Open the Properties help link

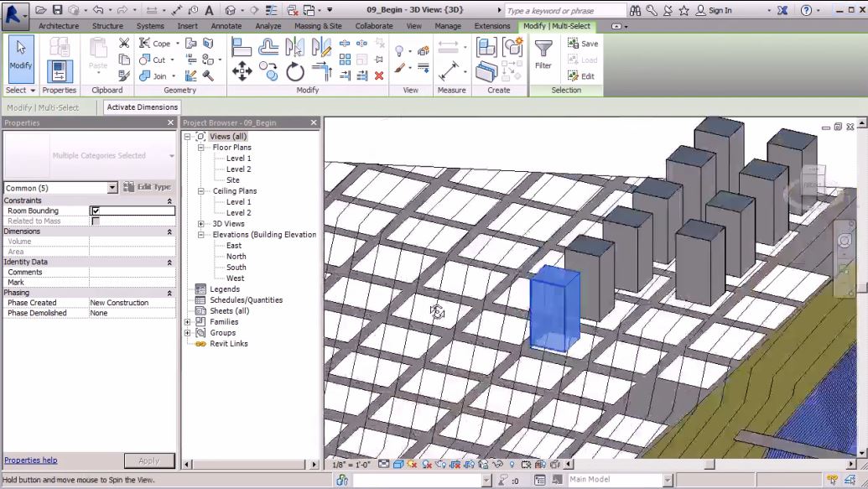point(31,460)
